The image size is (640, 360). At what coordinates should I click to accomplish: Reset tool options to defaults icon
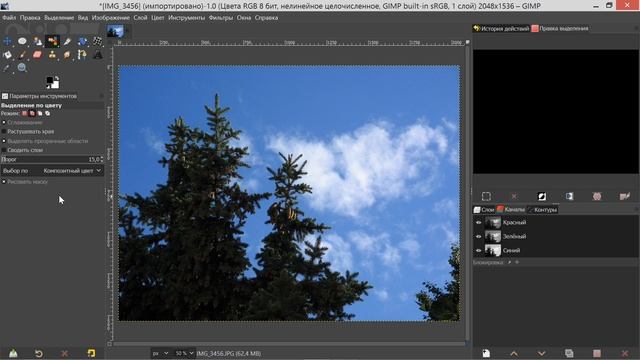pos(91,353)
